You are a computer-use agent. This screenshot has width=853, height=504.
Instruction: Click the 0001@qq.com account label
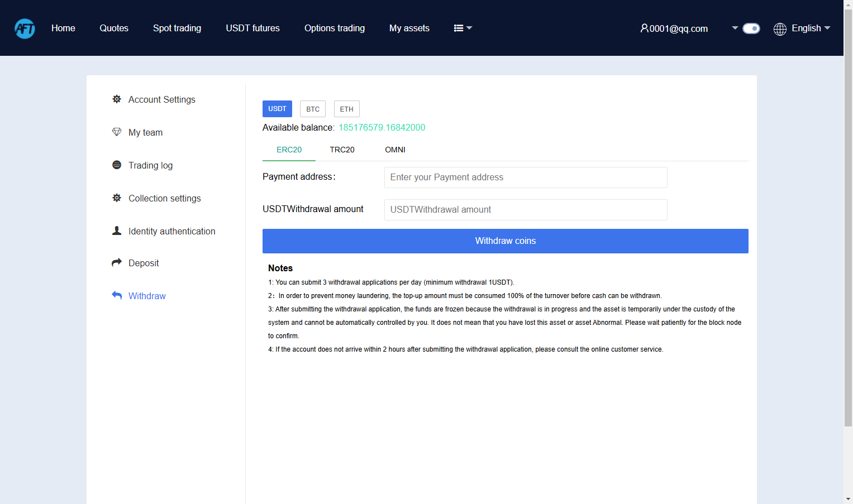(679, 28)
